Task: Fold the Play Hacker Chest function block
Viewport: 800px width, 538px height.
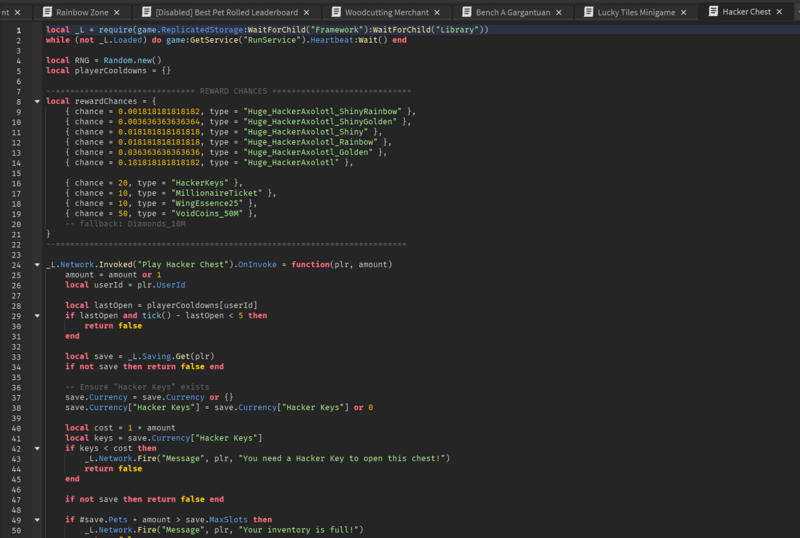Action: point(37,264)
